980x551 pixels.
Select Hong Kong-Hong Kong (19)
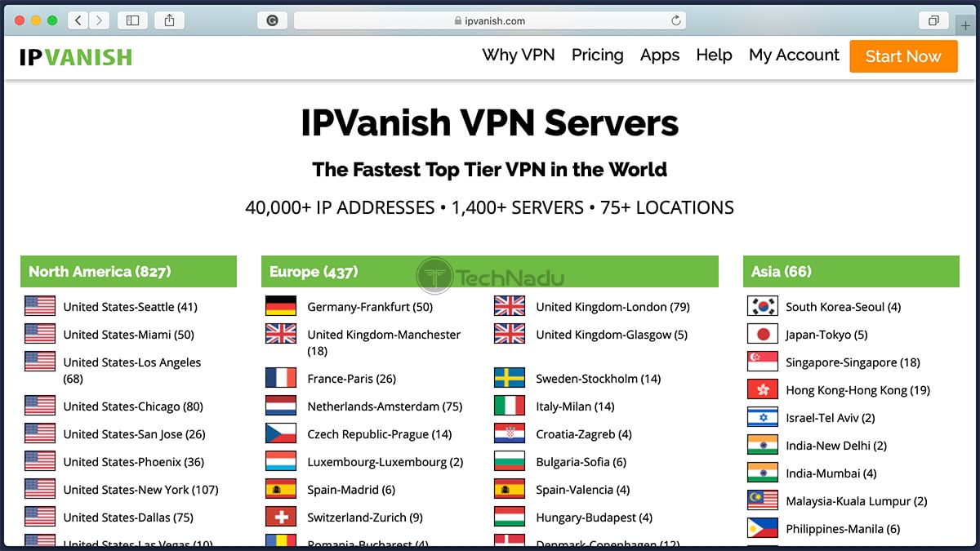(858, 390)
